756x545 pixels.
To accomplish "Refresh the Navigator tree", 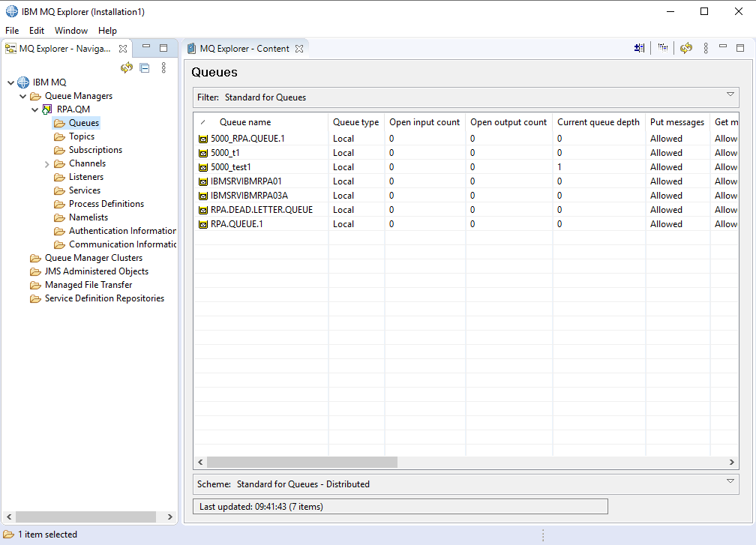I will 127,67.
